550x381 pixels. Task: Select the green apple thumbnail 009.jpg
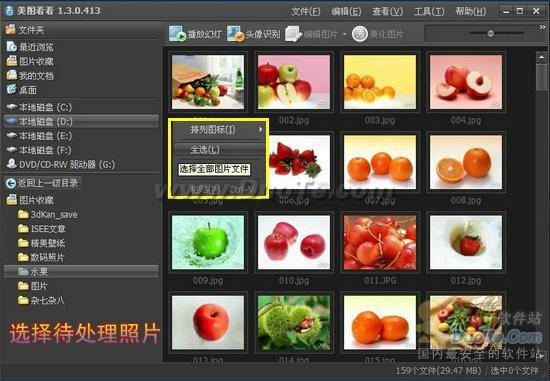pos(208,242)
